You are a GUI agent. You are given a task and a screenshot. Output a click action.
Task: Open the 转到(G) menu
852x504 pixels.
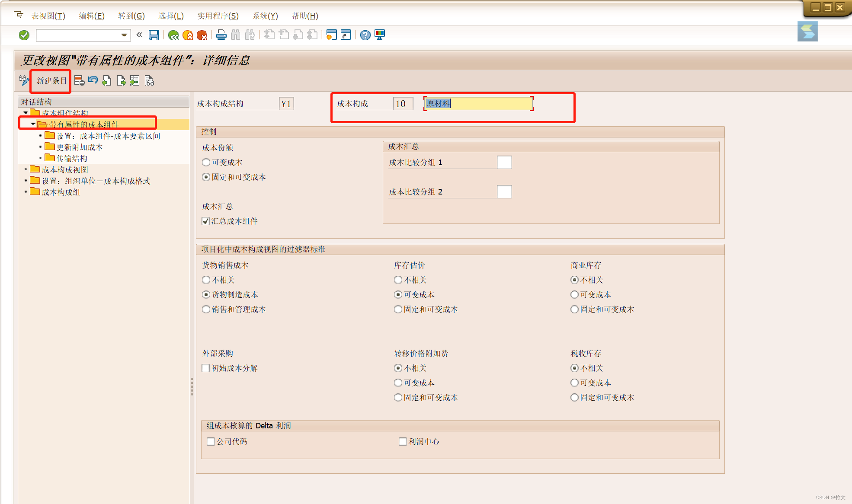tap(131, 16)
